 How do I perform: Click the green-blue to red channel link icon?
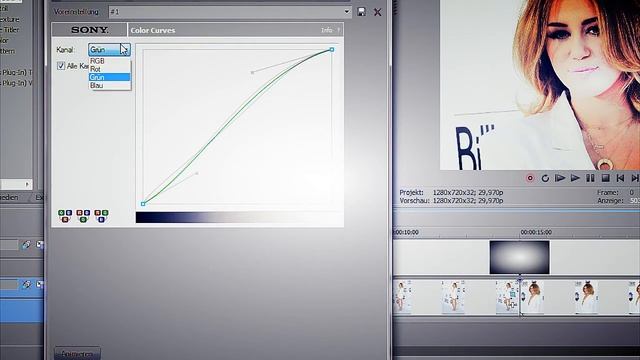(65, 216)
